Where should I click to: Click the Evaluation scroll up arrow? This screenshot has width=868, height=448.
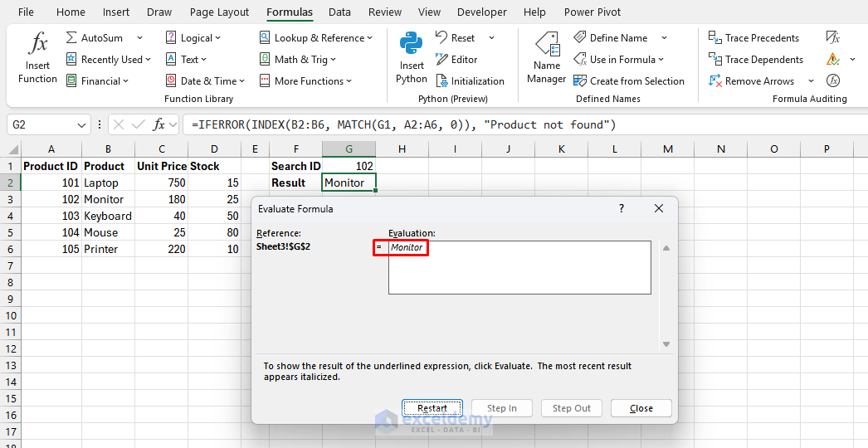point(666,248)
